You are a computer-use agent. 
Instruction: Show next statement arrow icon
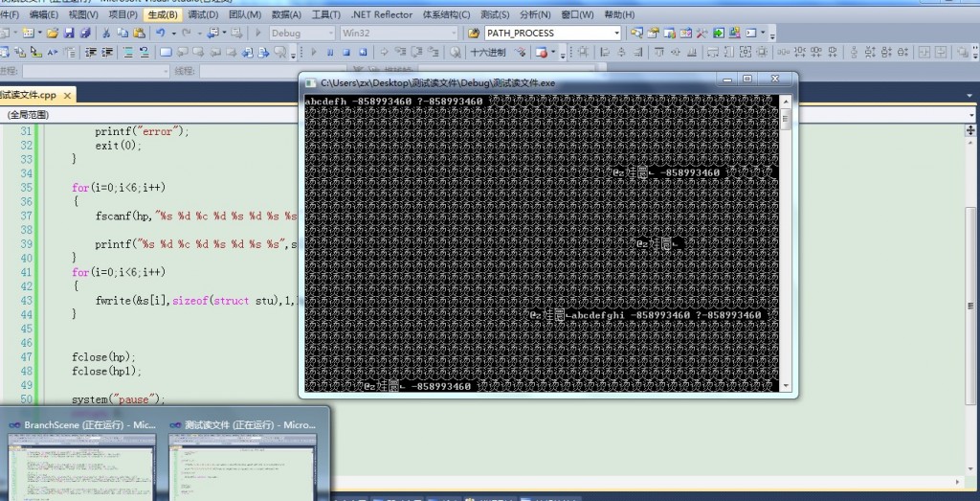point(384,53)
